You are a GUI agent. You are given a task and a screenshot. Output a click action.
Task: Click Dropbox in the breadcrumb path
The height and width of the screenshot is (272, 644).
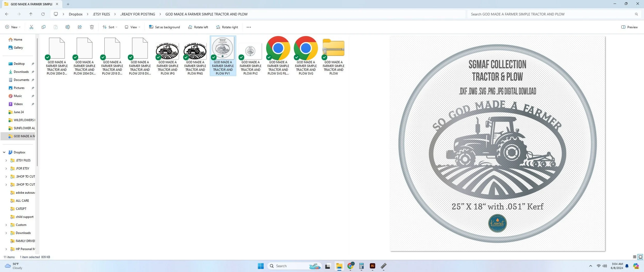coord(76,14)
